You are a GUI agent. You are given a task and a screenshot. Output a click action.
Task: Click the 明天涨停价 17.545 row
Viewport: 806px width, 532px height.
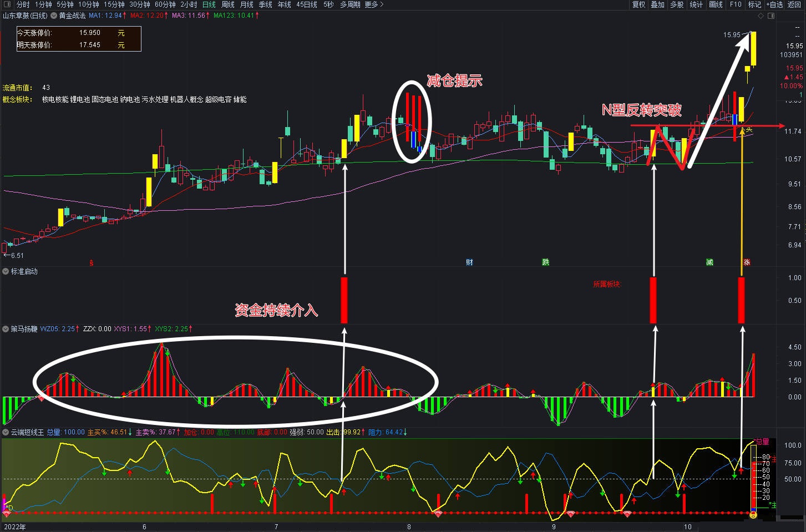[x=78, y=45]
